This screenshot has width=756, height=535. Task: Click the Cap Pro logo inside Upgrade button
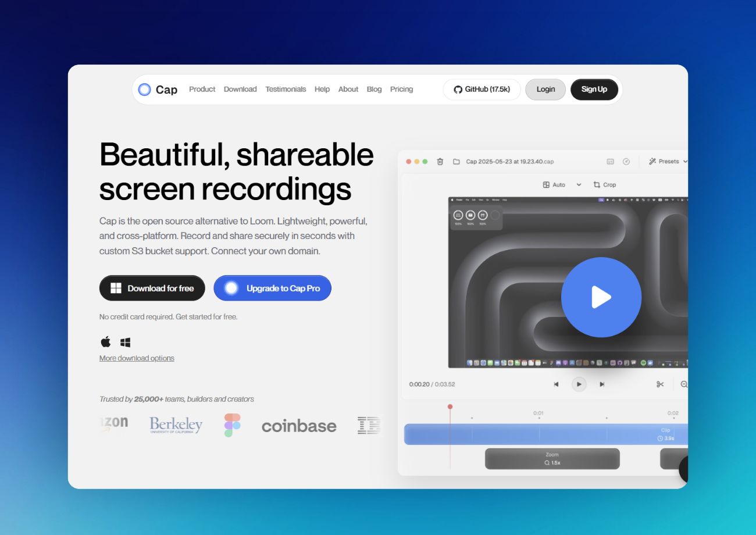click(x=231, y=288)
